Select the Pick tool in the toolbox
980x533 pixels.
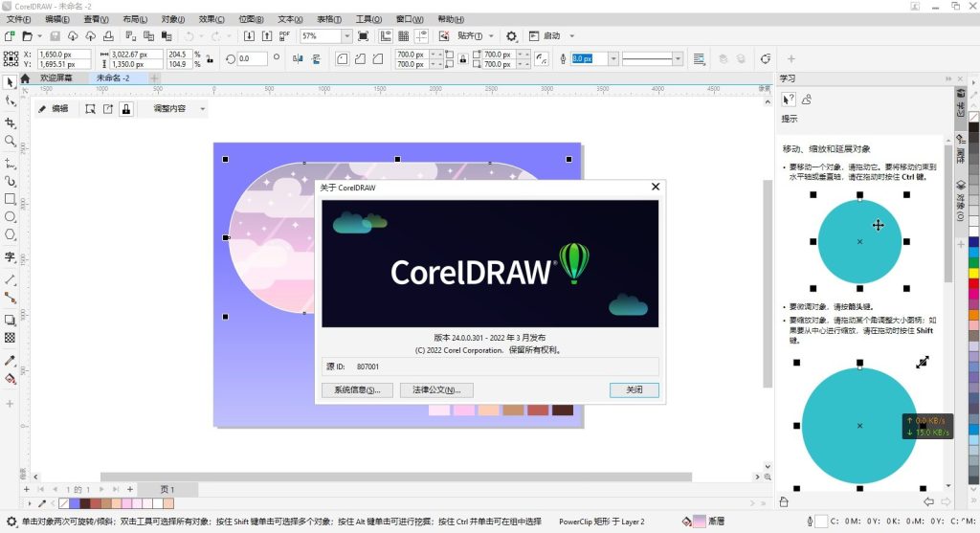pos(10,82)
